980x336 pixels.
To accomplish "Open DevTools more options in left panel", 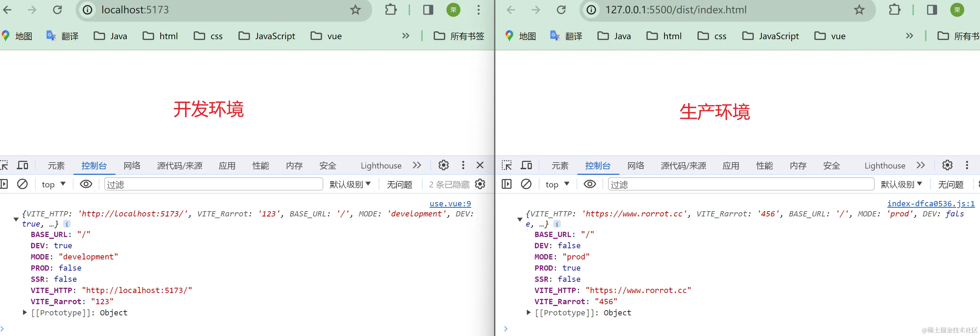I will tap(463, 165).
